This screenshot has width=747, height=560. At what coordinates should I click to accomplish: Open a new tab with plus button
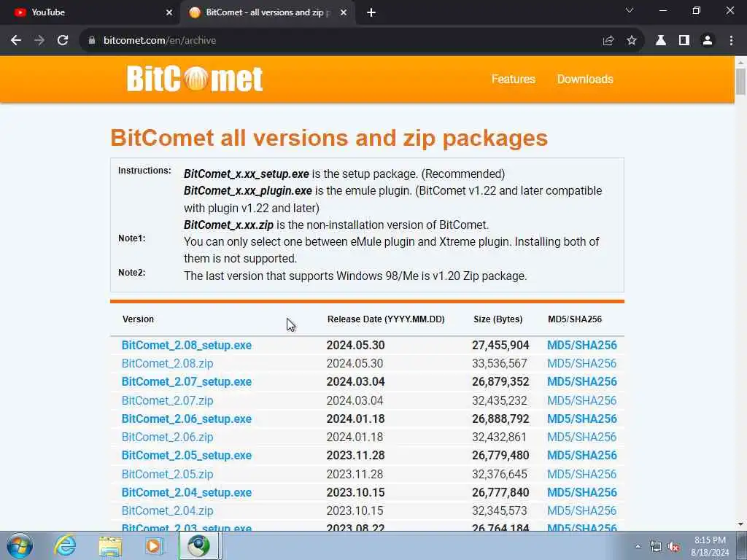coord(371,12)
